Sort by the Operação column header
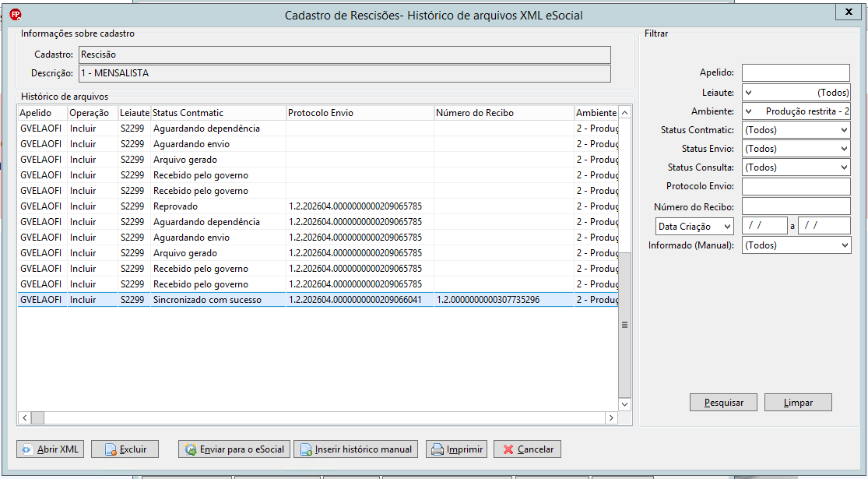Viewport: 868px width, 479px height. pyautogui.click(x=93, y=113)
